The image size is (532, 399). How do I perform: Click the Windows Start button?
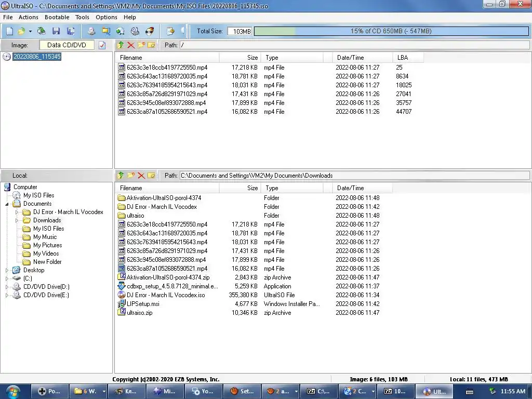[13, 392]
